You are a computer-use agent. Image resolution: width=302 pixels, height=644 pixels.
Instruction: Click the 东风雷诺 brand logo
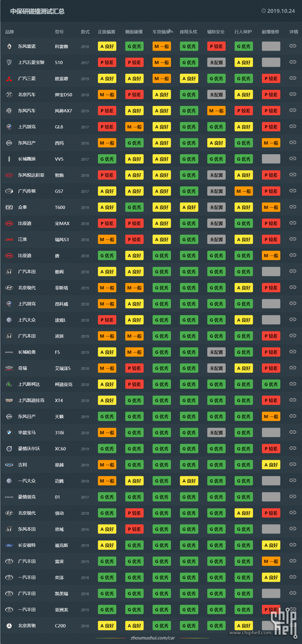(x=9, y=46)
